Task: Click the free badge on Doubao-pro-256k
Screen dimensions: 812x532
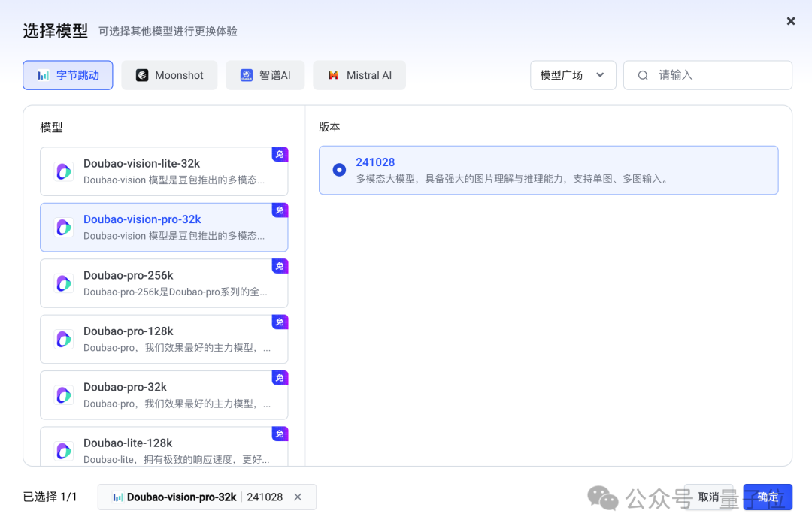Action: tap(280, 266)
